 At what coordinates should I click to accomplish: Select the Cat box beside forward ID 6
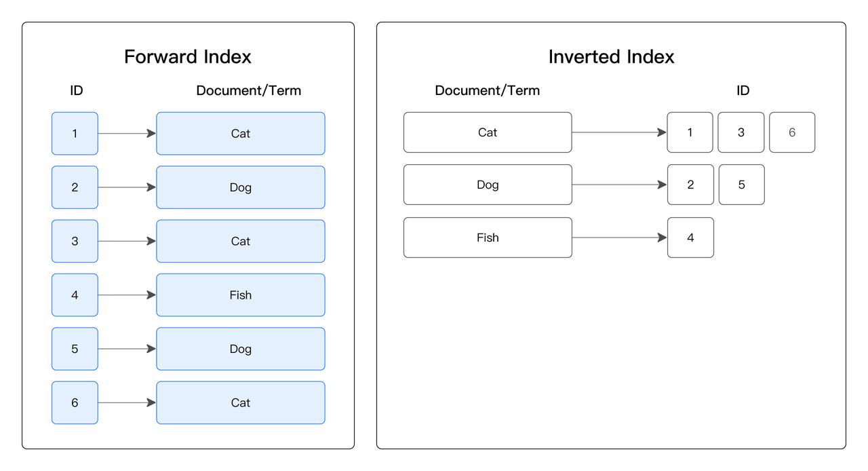click(x=241, y=402)
